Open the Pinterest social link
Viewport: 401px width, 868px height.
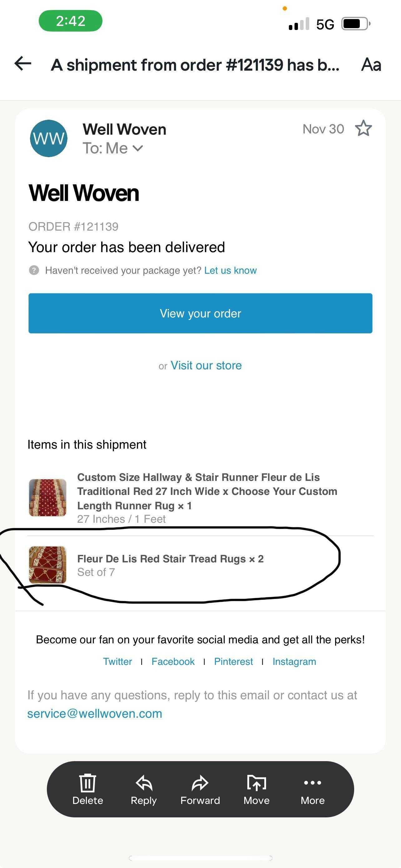click(x=233, y=661)
